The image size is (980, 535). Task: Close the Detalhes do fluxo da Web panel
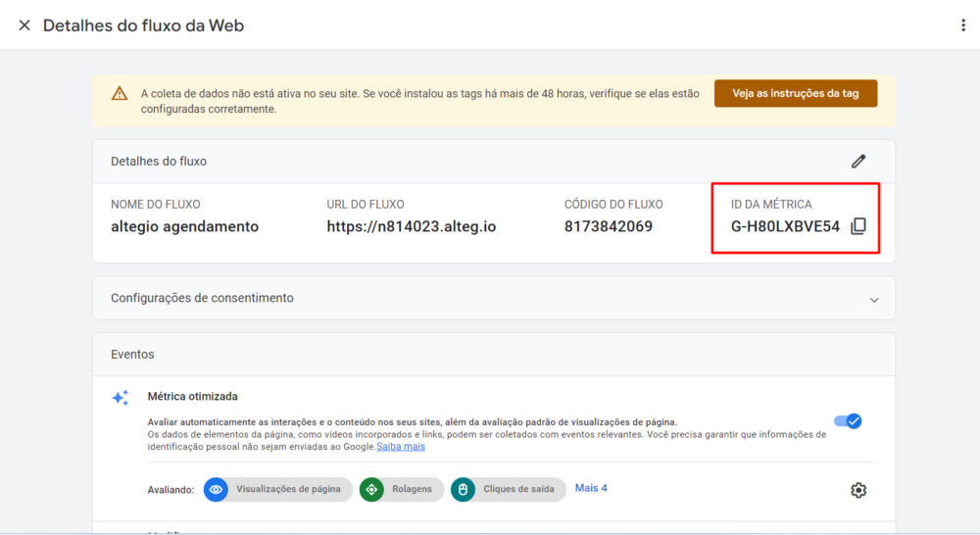pyautogui.click(x=24, y=25)
